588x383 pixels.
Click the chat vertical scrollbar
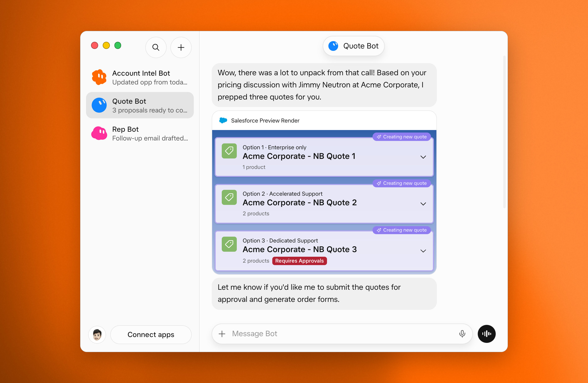click(504, 132)
